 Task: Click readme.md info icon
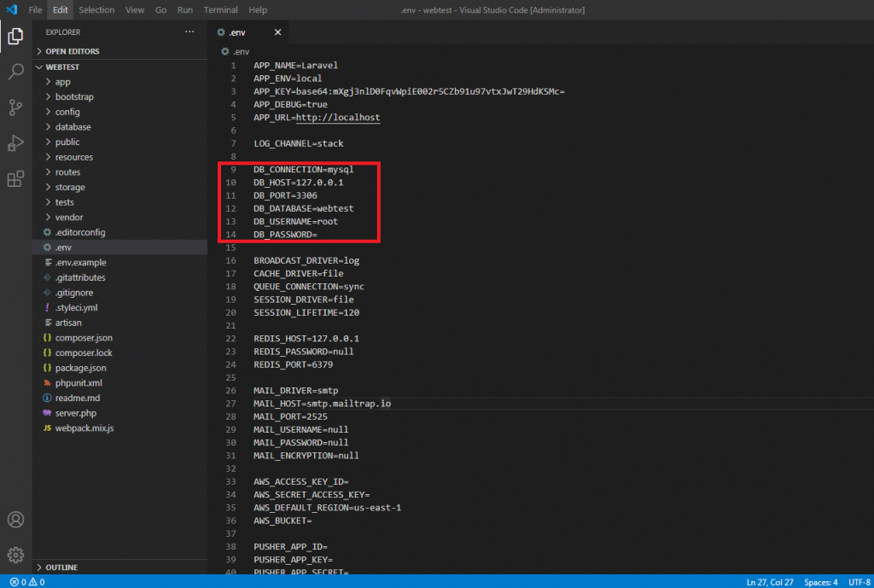click(x=48, y=398)
